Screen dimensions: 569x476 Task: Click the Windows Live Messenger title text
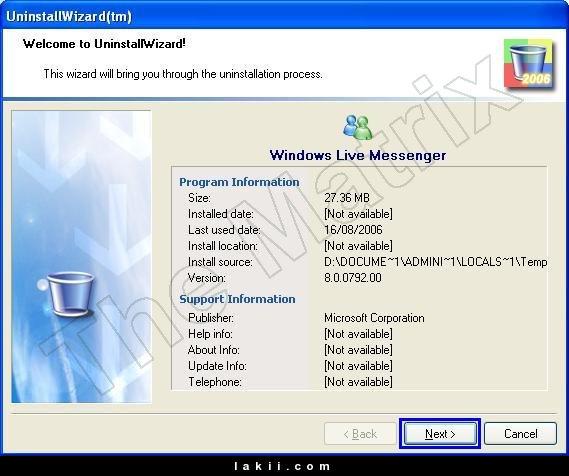coord(358,155)
